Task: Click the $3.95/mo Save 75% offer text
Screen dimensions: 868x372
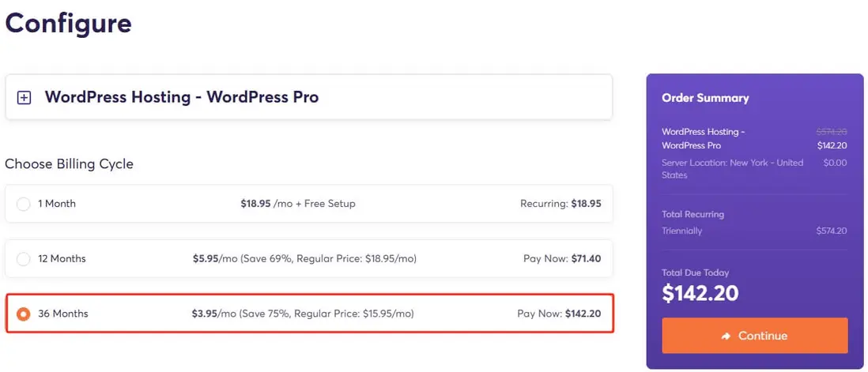Action: [x=303, y=314]
